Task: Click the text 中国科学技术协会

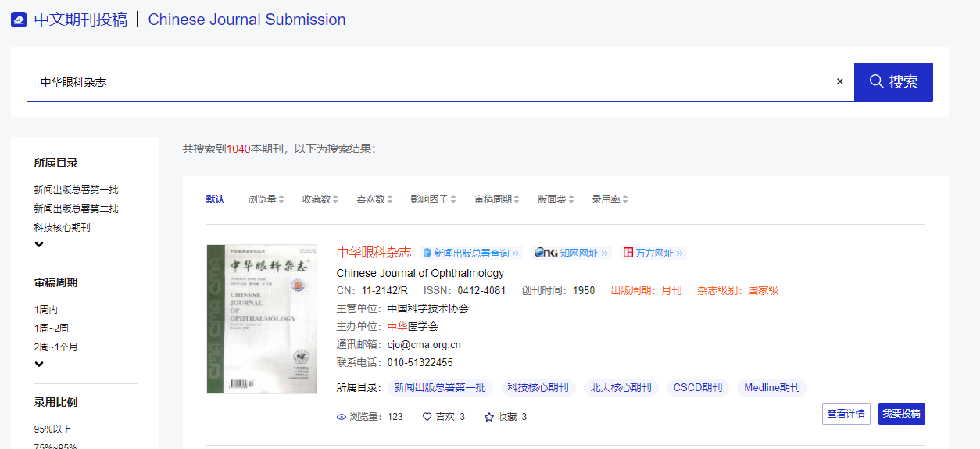Action: (428, 309)
